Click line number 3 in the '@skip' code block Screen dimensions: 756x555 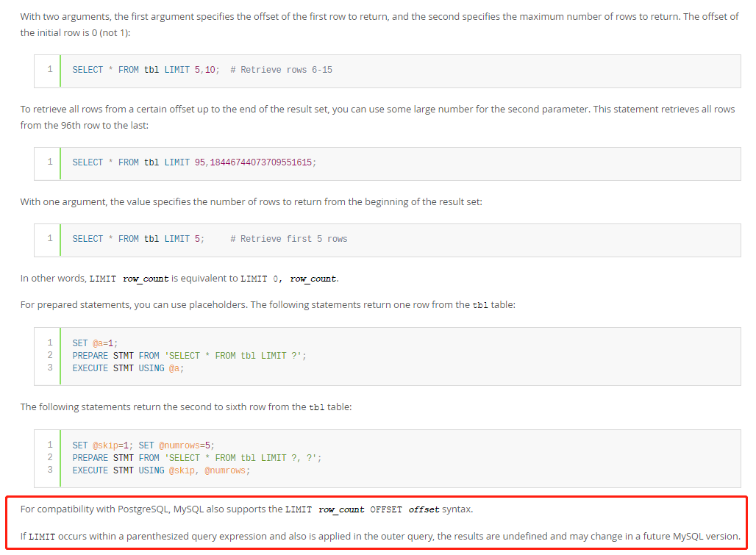[x=50, y=470]
